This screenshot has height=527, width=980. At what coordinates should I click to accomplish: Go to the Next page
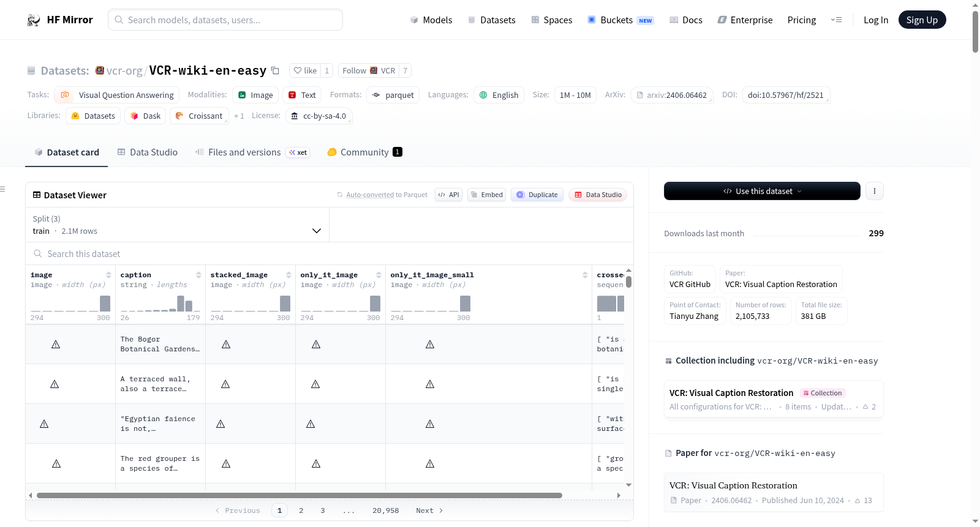point(429,510)
